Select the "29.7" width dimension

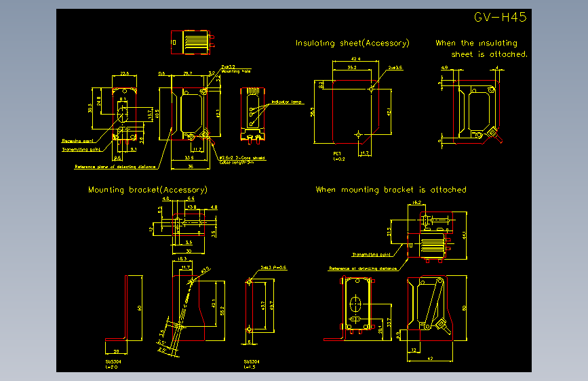188,73
